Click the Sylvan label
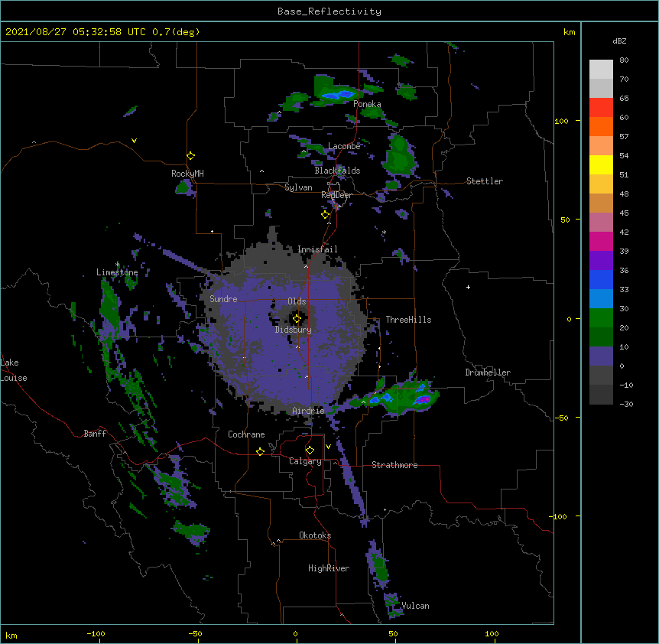The height and width of the screenshot is (644, 659). 298,187
